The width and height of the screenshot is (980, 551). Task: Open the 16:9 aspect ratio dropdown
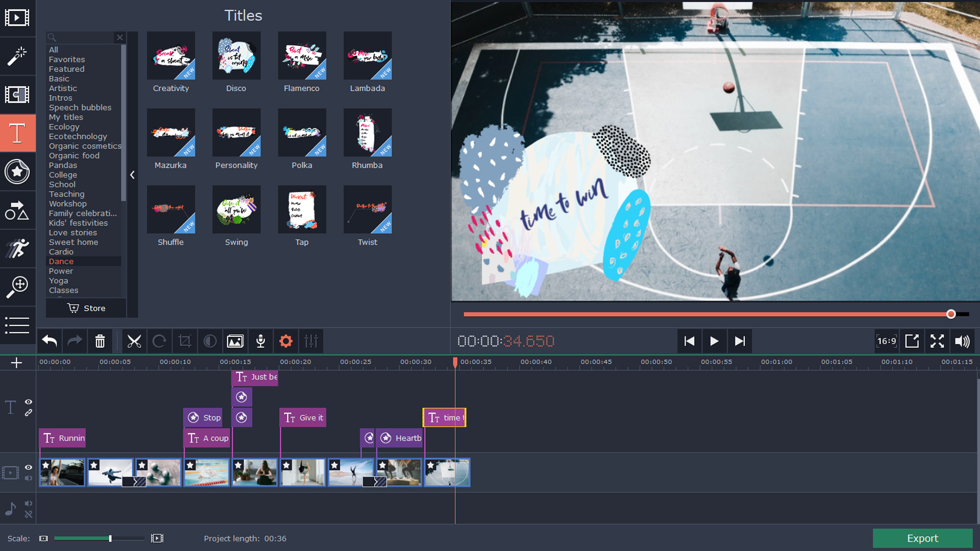pos(887,341)
